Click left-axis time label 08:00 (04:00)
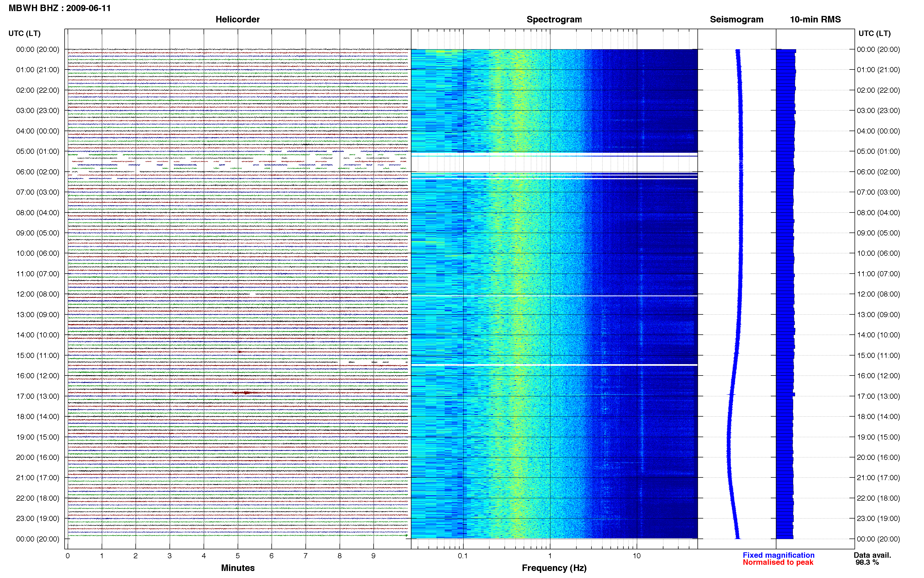Viewport: 924px width, 578px height. coord(38,212)
